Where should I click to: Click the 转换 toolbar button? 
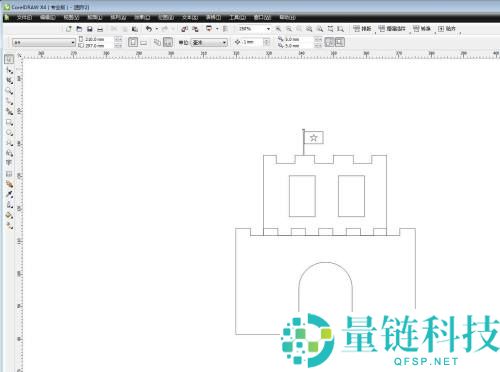[x=422, y=29]
